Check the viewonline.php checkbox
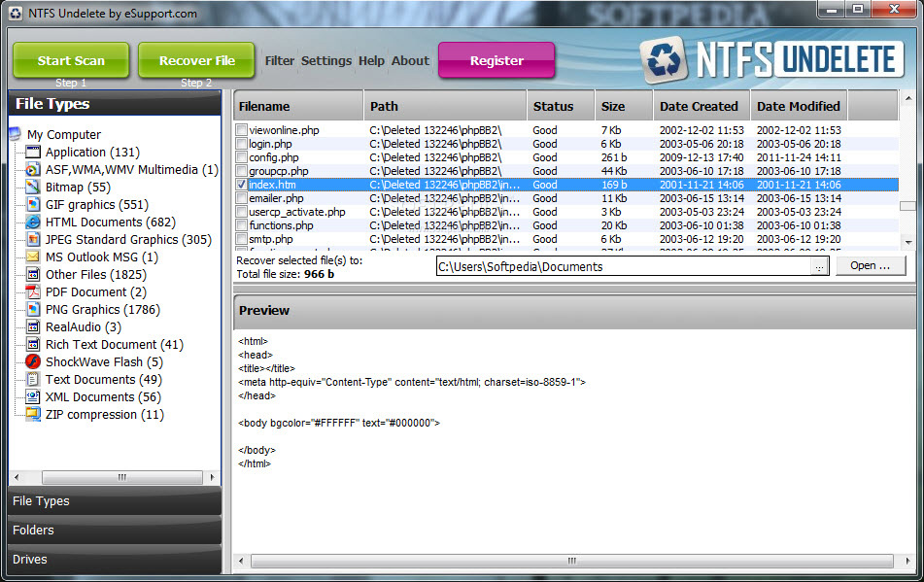The height and width of the screenshot is (582, 924). [x=242, y=130]
